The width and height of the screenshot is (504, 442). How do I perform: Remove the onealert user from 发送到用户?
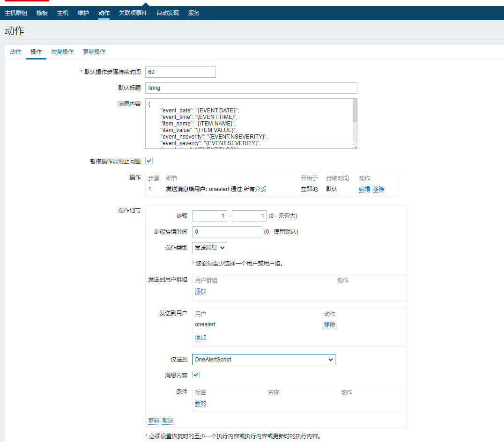click(329, 324)
